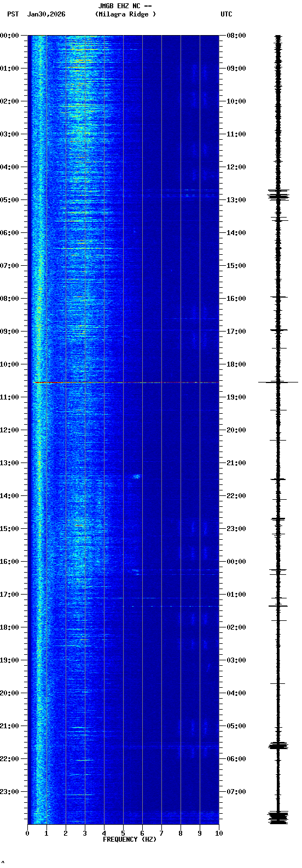Click the UTC axis '09:00' label
The width and height of the screenshot is (302, 868).
[x=236, y=68]
